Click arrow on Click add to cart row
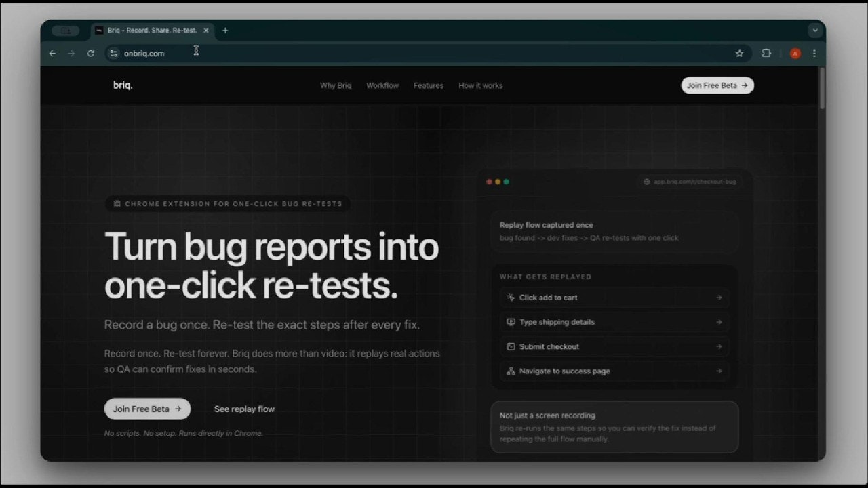This screenshot has width=868, height=488. (719, 298)
